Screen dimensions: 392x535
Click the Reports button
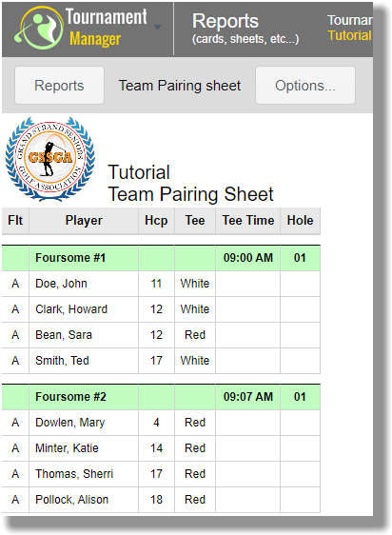coord(59,86)
